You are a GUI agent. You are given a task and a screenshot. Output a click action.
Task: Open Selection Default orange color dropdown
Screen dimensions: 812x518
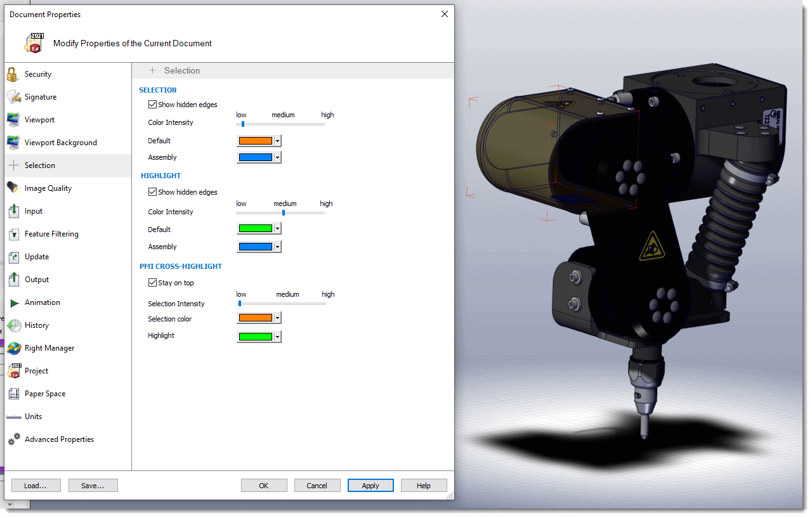278,141
